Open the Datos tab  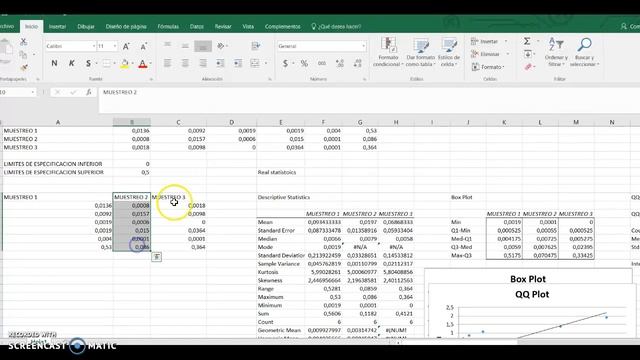point(197,27)
